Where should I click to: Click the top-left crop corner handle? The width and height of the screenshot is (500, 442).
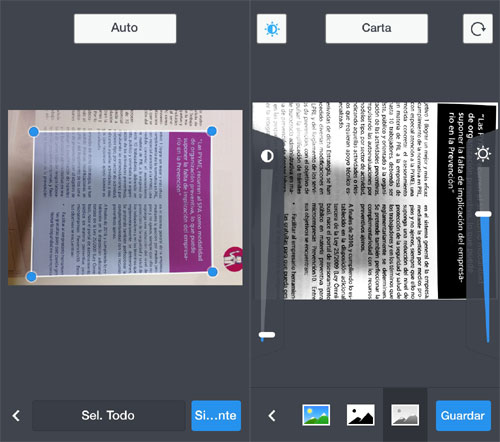[34, 132]
